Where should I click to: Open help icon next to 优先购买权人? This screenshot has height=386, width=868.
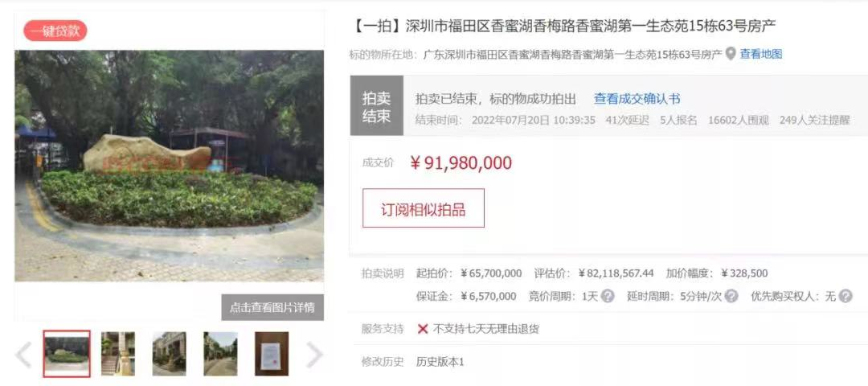845,296
